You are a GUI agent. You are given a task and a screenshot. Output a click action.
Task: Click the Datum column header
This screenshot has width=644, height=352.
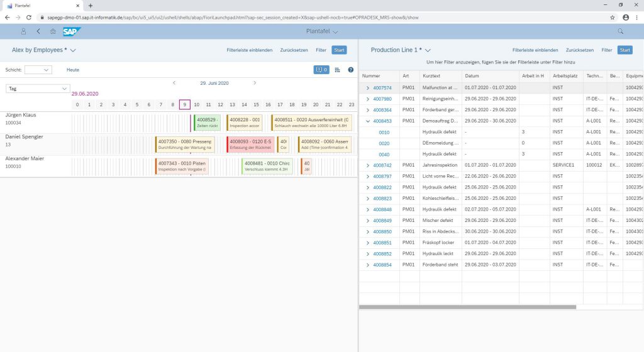[x=491, y=76]
